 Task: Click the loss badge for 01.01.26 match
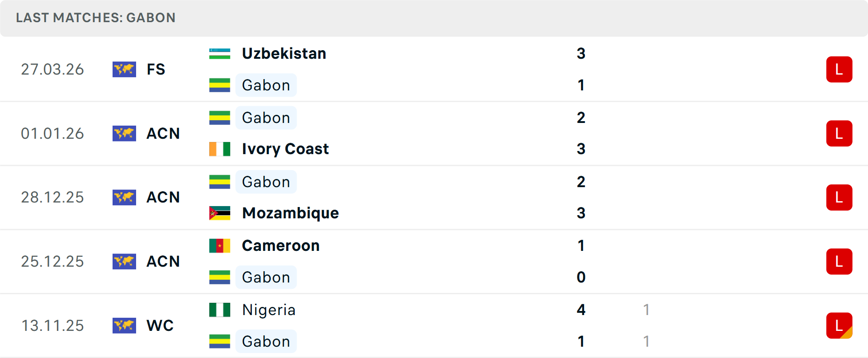839,134
